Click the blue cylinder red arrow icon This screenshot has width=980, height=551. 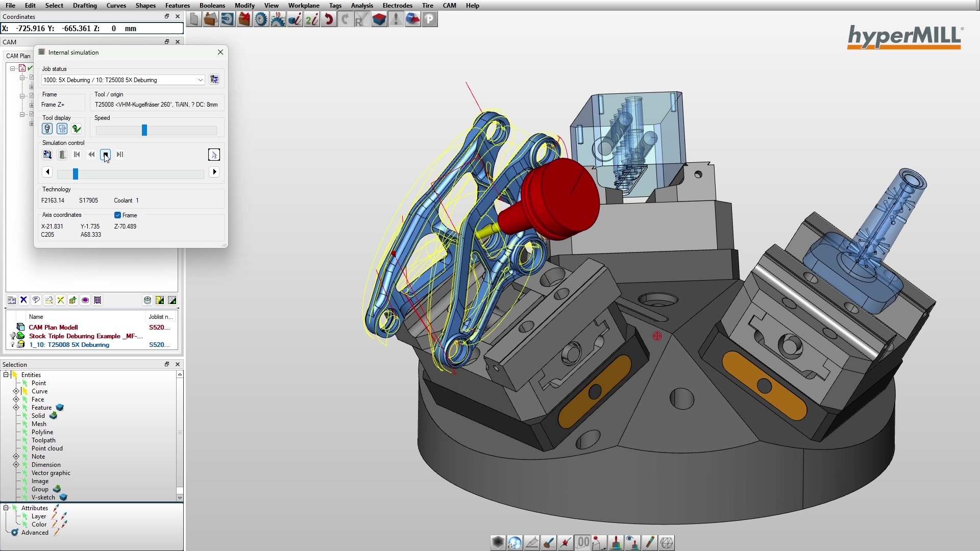coord(412,19)
